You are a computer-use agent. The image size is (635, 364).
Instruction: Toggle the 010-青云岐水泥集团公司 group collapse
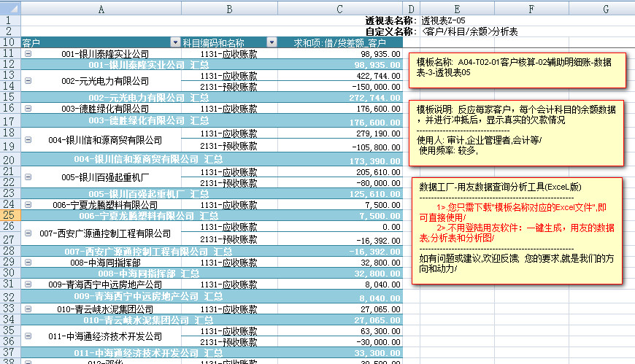(x=28, y=309)
